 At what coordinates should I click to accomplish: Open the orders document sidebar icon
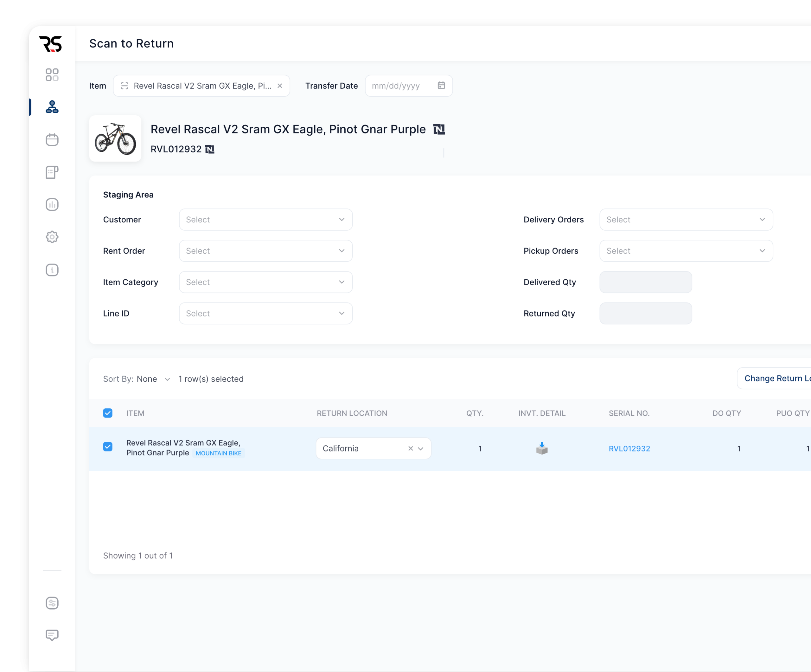click(52, 172)
